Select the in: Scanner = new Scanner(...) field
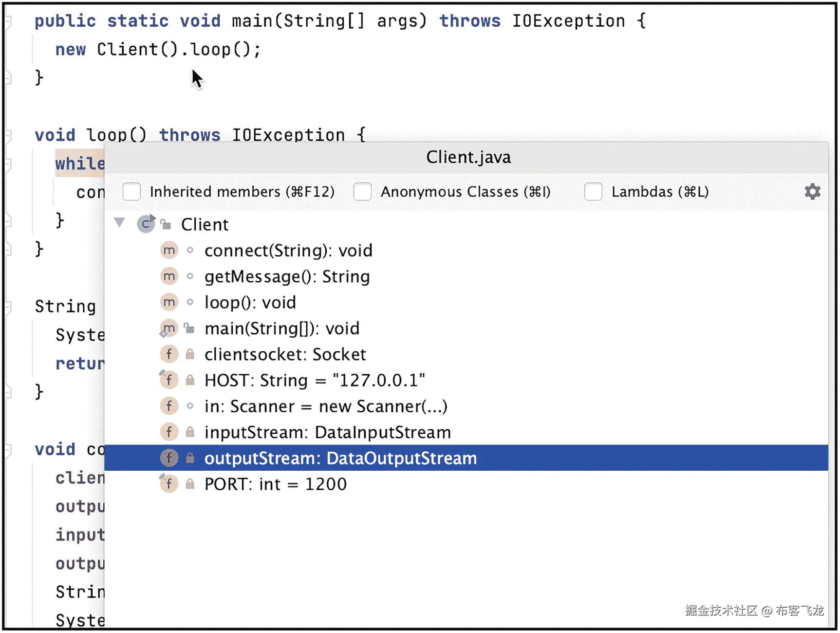 click(x=466, y=406)
